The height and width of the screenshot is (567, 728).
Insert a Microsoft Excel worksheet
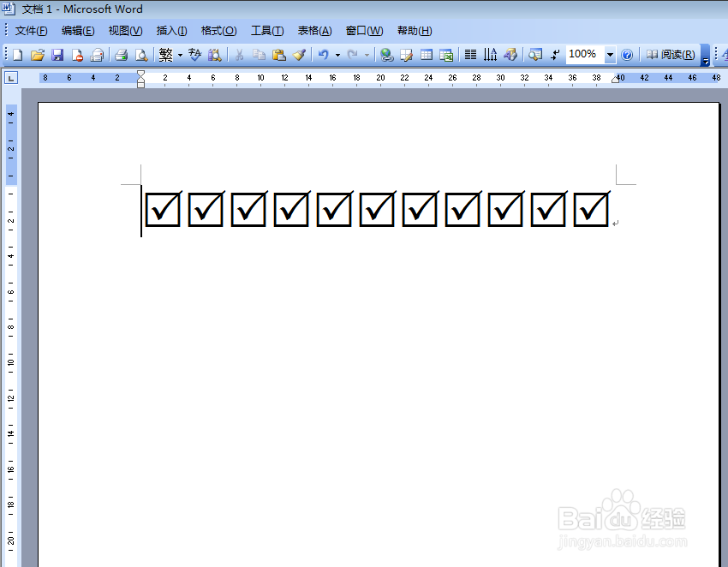(x=446, y=55)
